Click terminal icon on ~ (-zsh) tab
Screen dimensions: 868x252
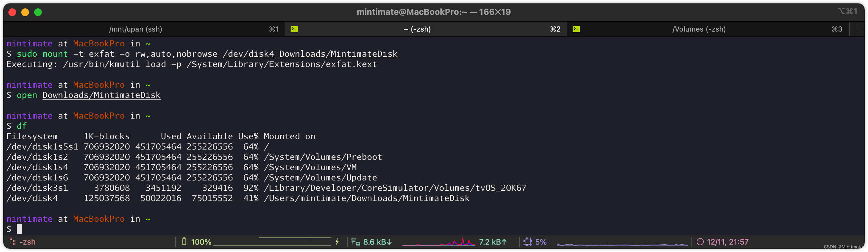pyautogui.click(x=294, y=29)
